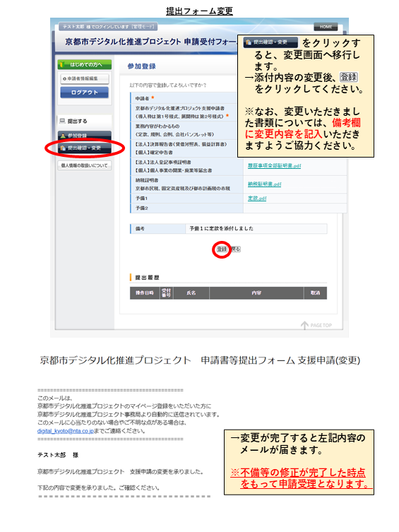Click the HOME button in header

326,27
